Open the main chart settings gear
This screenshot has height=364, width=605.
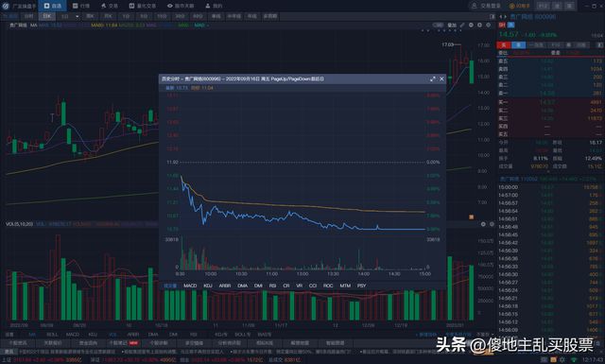489,26
